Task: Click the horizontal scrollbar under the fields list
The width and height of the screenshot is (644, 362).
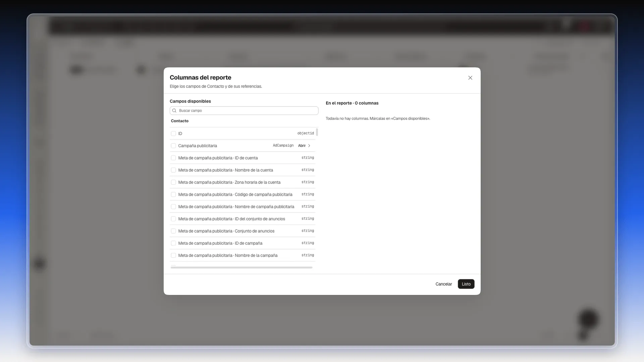Action: coord(241,267)
